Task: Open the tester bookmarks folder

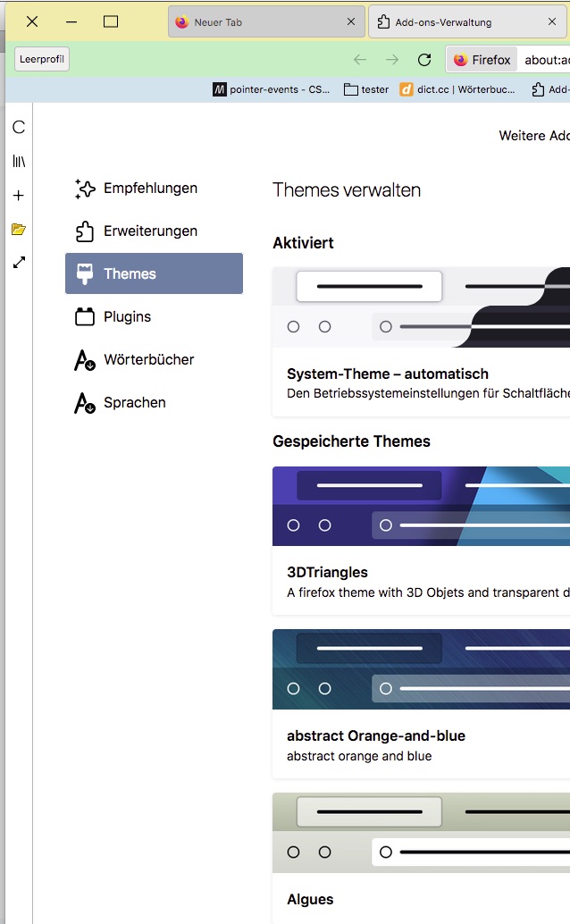Action: point(366,89)
